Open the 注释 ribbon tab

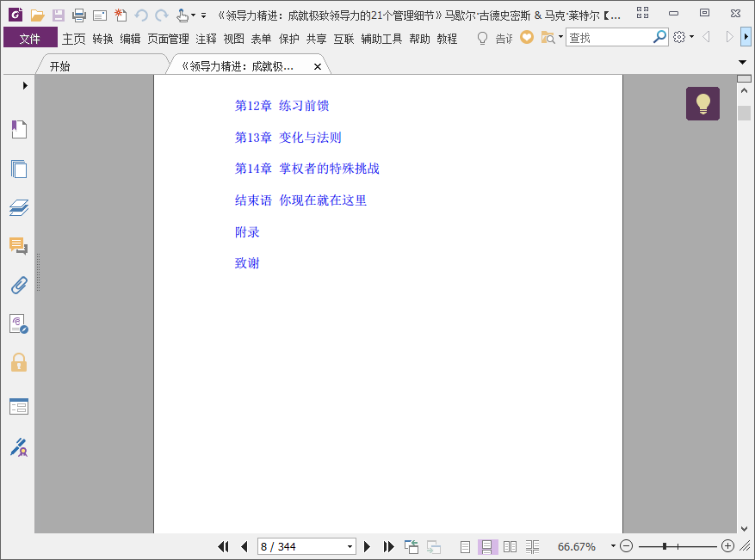point(206,39)
